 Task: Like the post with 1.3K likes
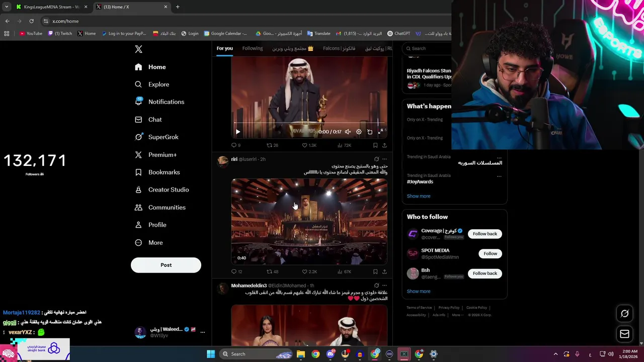tap(309, 145)
